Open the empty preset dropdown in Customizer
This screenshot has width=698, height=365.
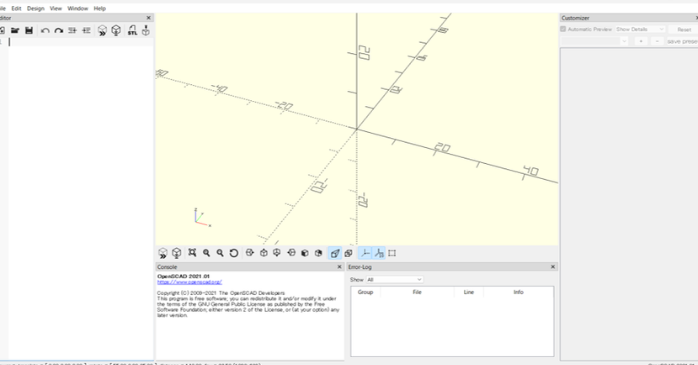[594, 41]
